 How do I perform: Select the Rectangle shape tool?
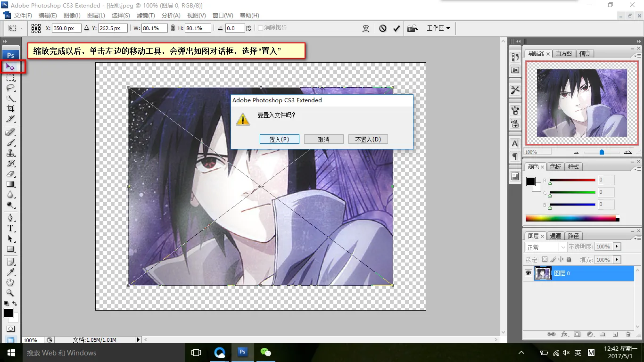(x=10, y=249)
